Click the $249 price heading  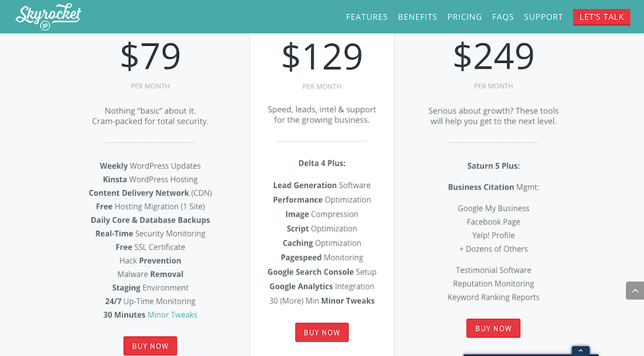tap(493, 56)
